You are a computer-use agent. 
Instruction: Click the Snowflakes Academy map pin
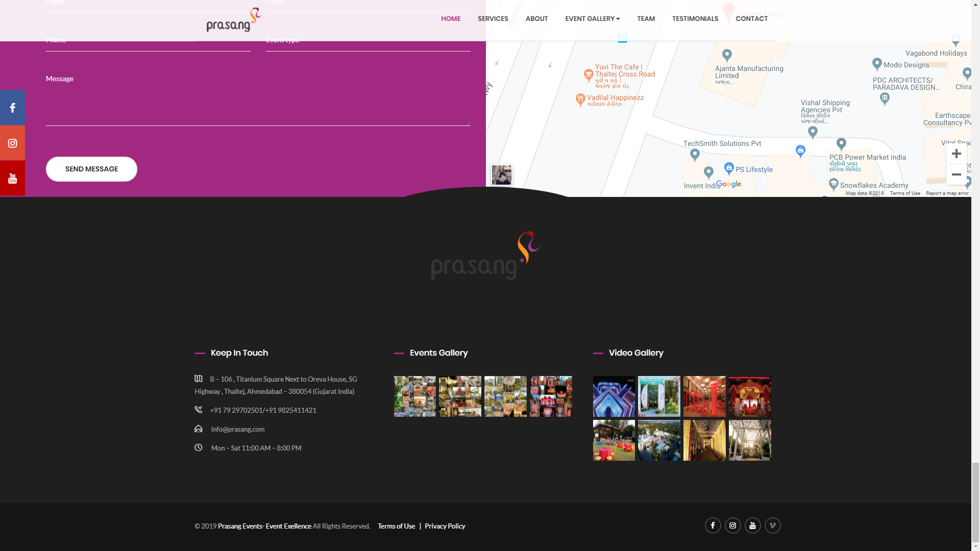tap(834, 184)
